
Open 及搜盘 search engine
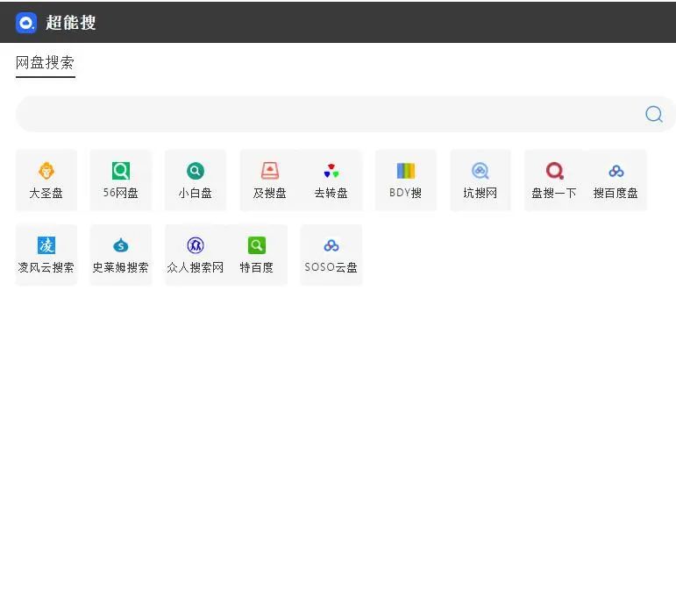point(270,180)
